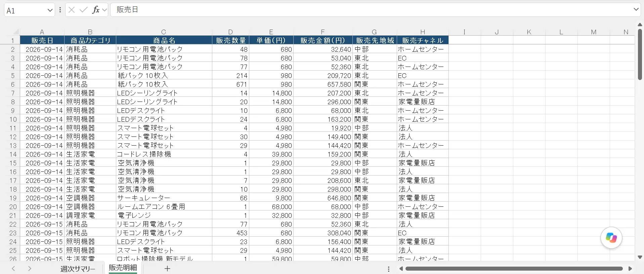Click the horizontal scrollbar right arrow

pos(630,269)
